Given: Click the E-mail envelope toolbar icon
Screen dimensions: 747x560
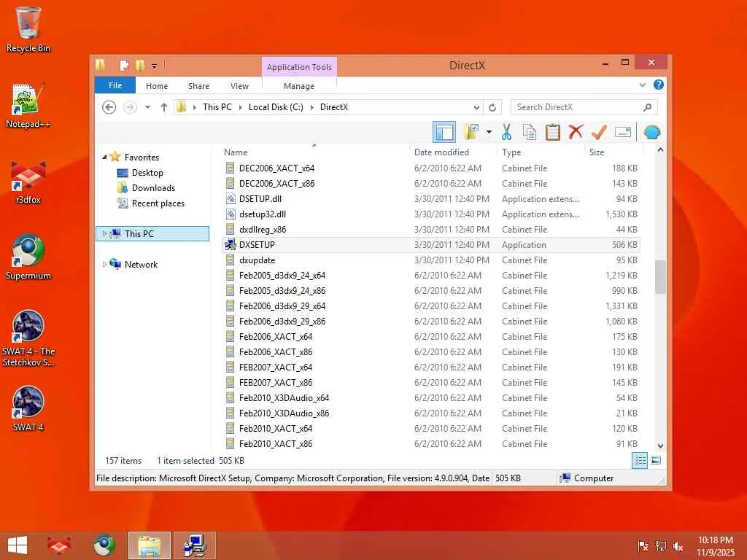Looking at the screenshot, I should pyautogui.click(x=623, y=132).
